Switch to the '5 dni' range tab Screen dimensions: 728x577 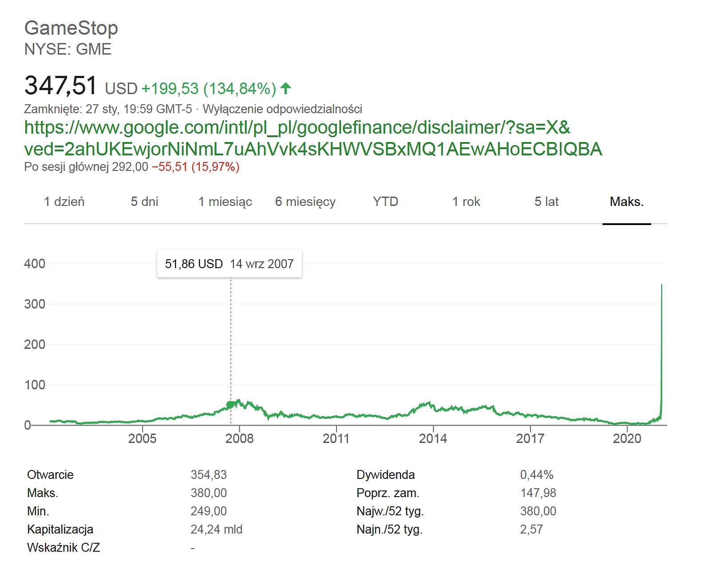click(144, 202)
